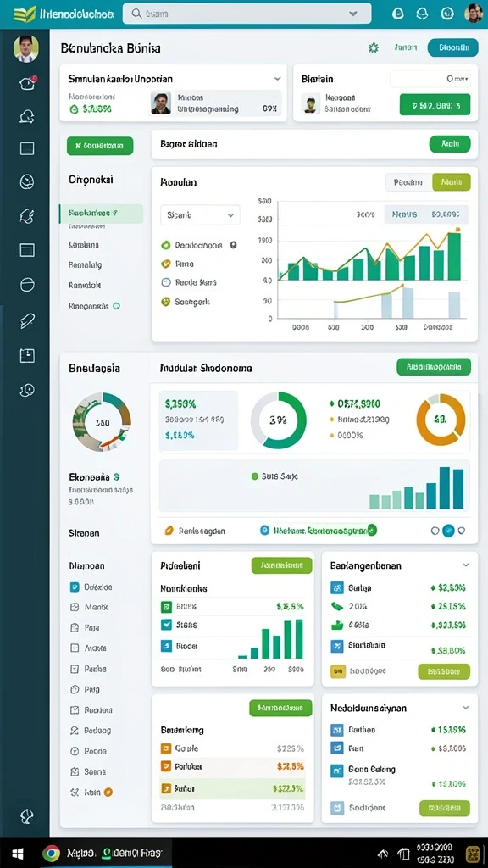Image resolution: width=488 pixels, height=868 pixels.
Task: Click the orange donut chart
Action: [x=441, y=420]
